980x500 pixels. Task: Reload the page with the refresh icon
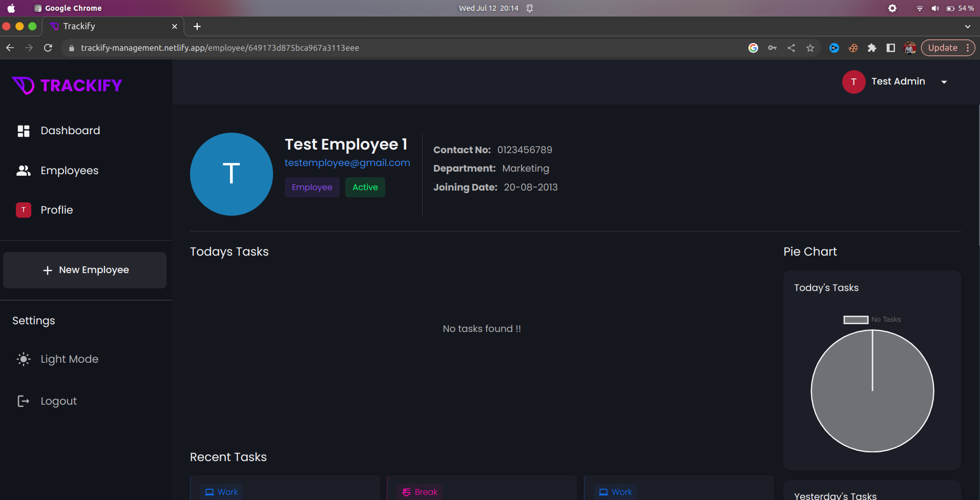[x=48, y=48]
